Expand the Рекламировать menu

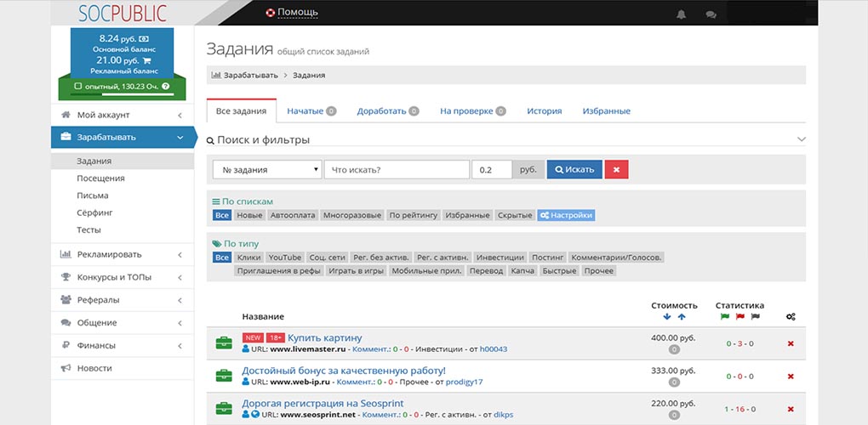pyautogui.click(x=180, y=254)
